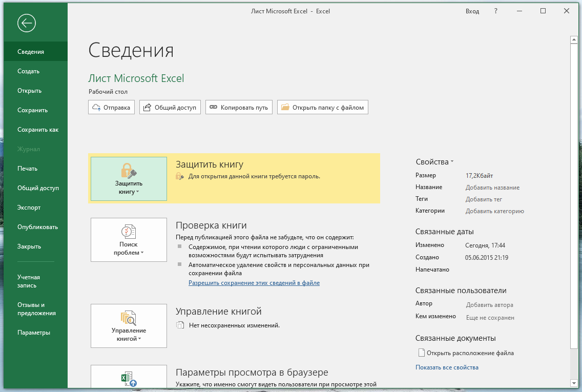This screenshot has height=392, width=582.
Task: Select Сохранить как in the sidebar
Action: [x=36, y=130]
